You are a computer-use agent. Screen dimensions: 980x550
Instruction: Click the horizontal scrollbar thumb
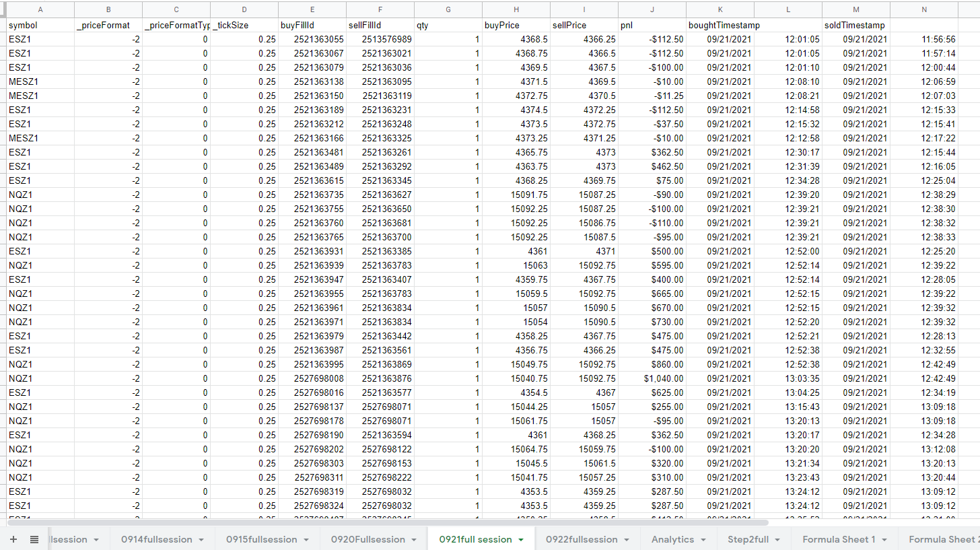tap(388, 522)
